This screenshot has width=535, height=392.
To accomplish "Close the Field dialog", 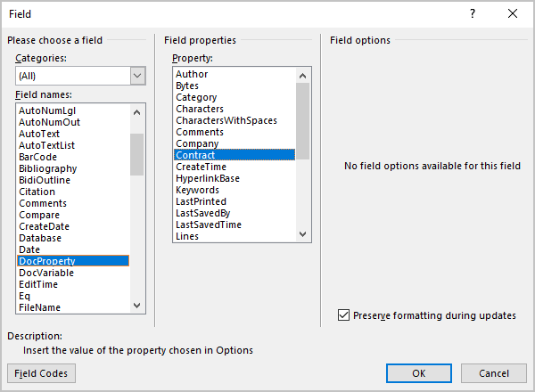I will pos(513,14).
